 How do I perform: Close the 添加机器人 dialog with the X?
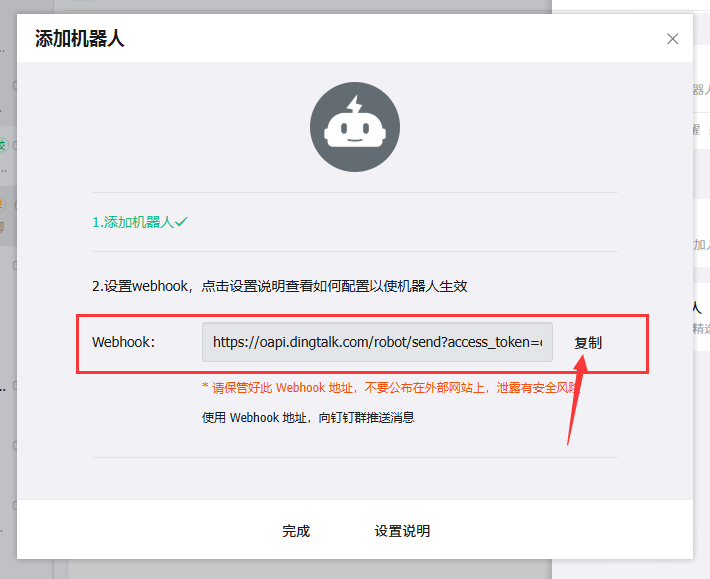pos(672,39)
